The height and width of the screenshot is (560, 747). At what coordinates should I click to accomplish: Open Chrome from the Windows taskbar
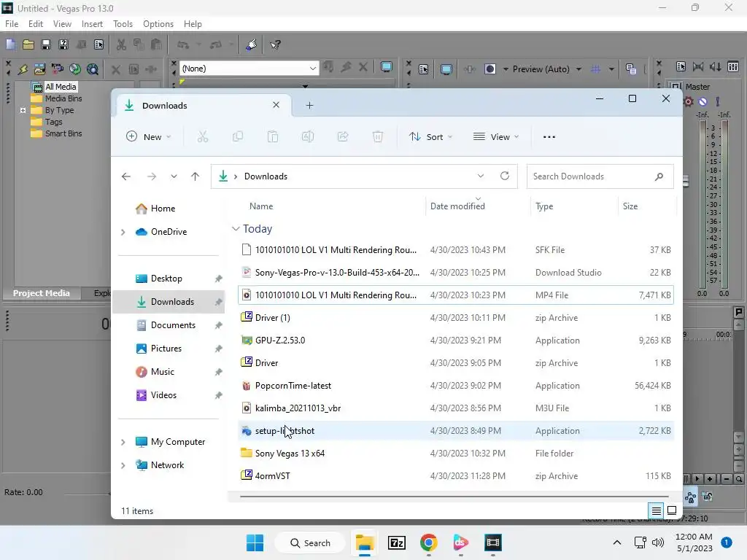coord(429,542)
